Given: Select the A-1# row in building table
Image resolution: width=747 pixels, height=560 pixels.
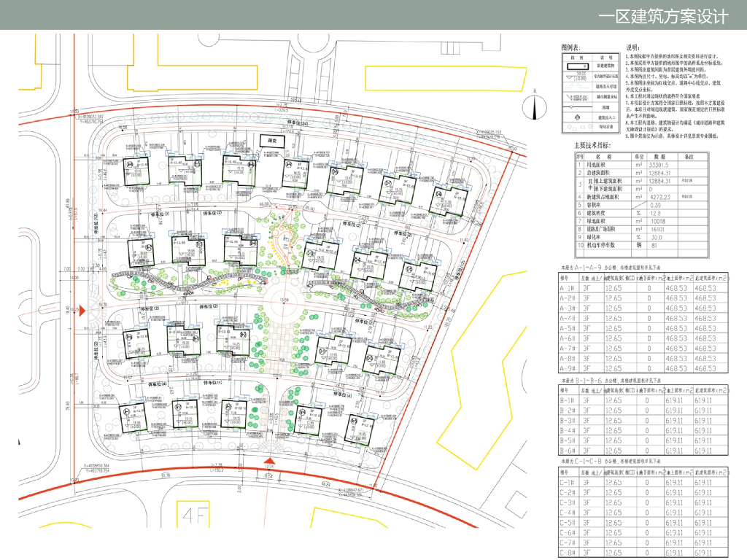Looking at the screenshot, I should point(643,288).
